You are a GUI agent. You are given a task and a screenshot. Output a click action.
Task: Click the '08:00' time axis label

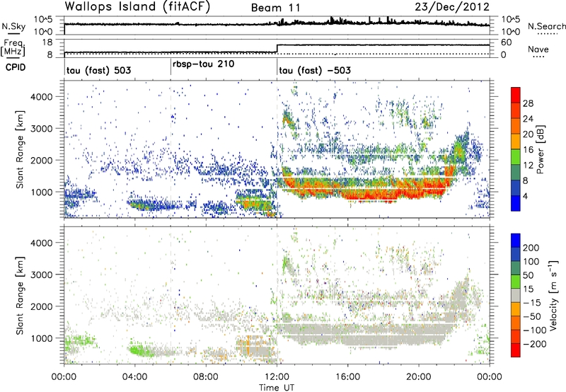(206, 377)
